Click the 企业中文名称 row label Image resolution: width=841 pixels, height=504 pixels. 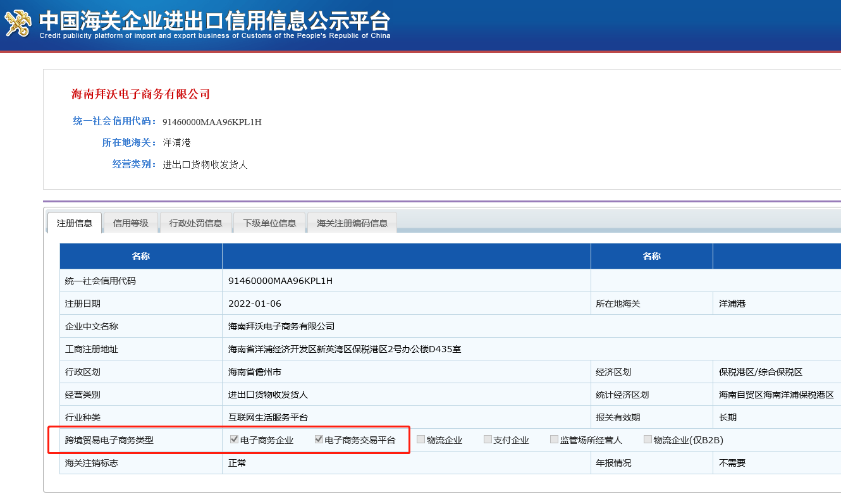pos(92,326)
